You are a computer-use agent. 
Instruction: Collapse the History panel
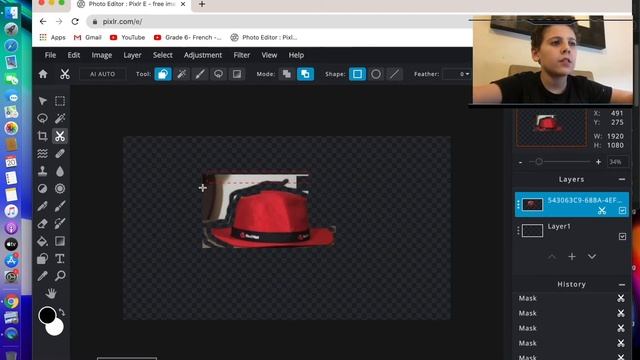(x=622, y=284)
